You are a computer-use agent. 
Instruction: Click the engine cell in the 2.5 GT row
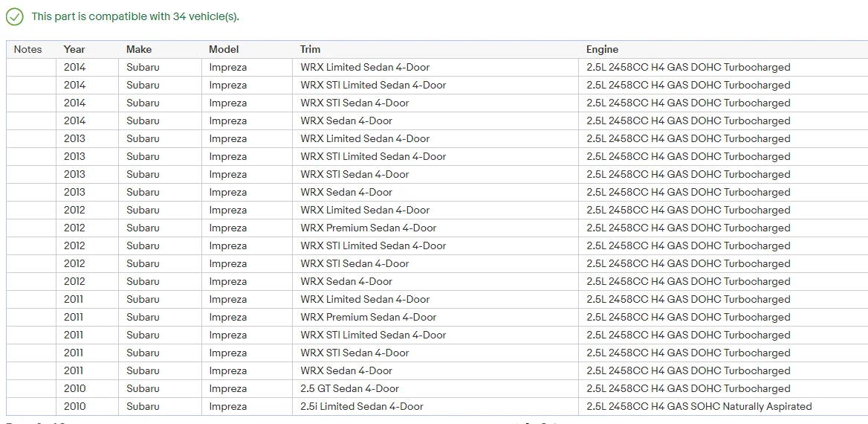(723, 388)
